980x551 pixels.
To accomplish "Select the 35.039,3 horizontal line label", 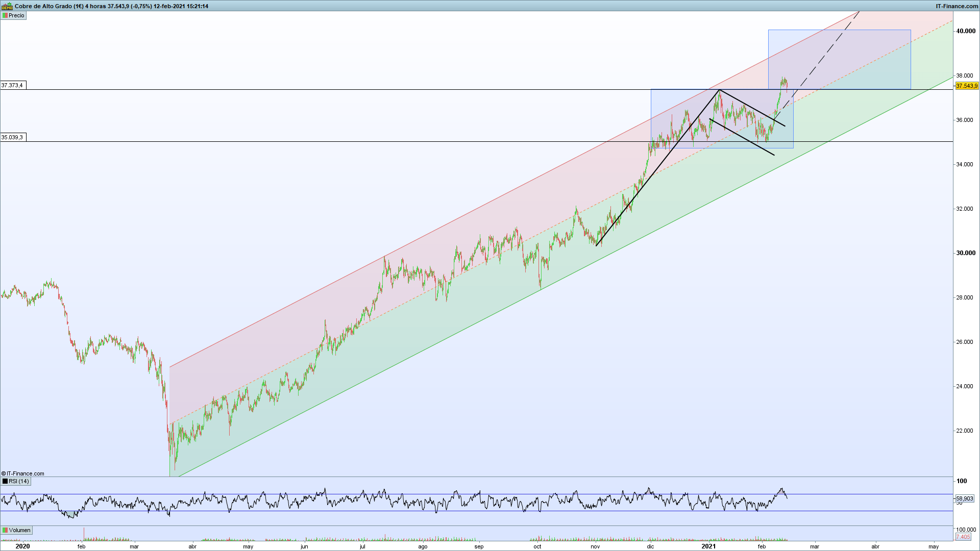I will pos(12,137).
